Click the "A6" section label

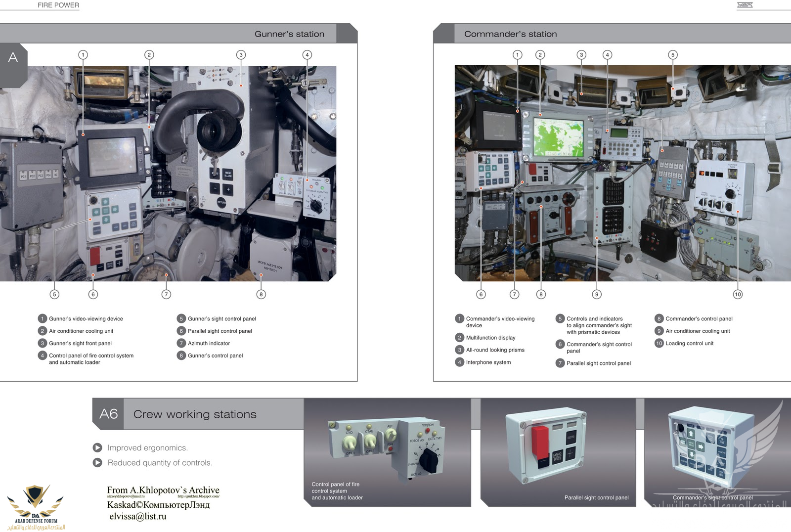tap(108, 414)
